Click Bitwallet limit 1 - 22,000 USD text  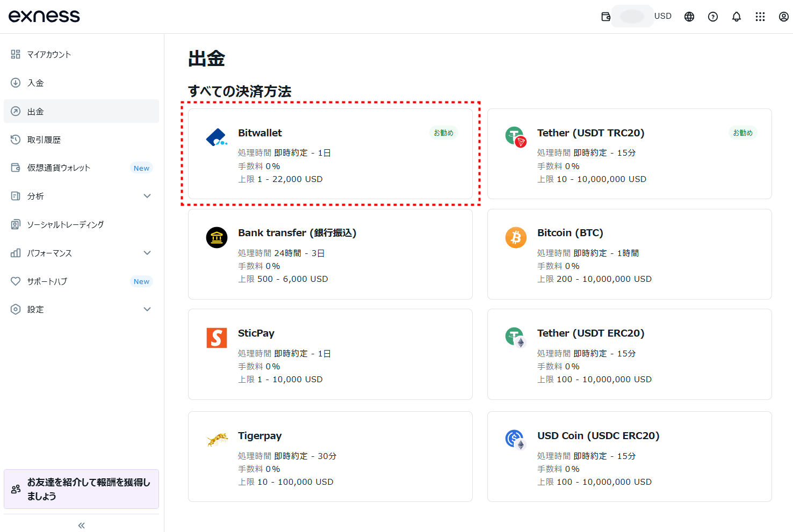(280, 179)
